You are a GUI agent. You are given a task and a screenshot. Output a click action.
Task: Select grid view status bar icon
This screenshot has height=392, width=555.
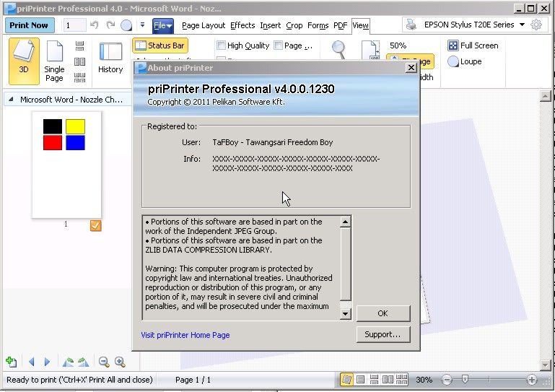[x=402, y=380]
